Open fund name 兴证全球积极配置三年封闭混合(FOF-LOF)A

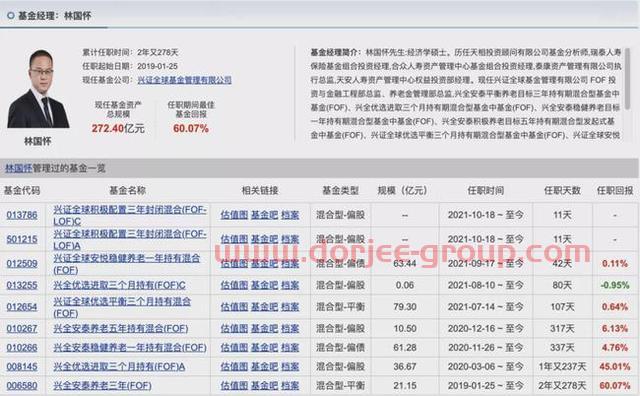point(130,239)
